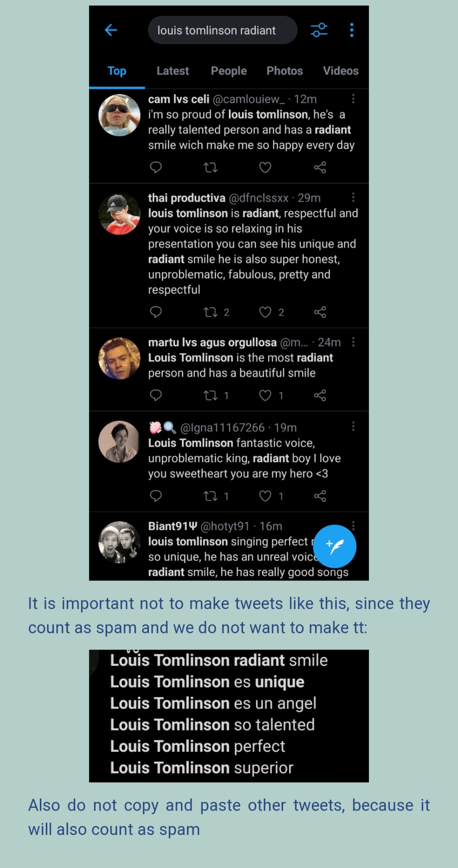Viewport: 458px width, 868px height.
Task: Like the martu lvs agus orgullosa tweet
Action: pos(265,396)
